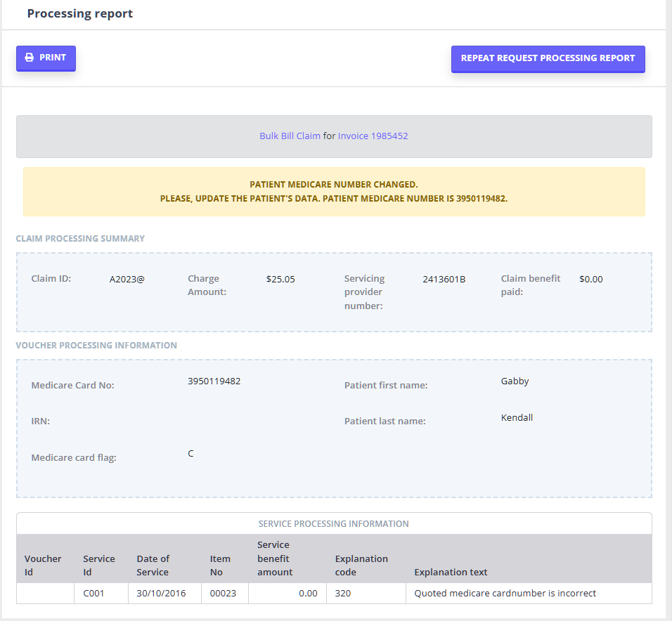Click the Service Id cell C001
The height and width of the screenshot is (621, 672).
click(93, 594)
